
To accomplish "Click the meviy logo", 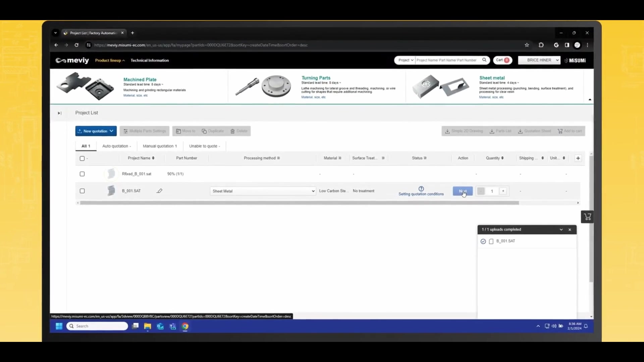I will pos(72,60).
